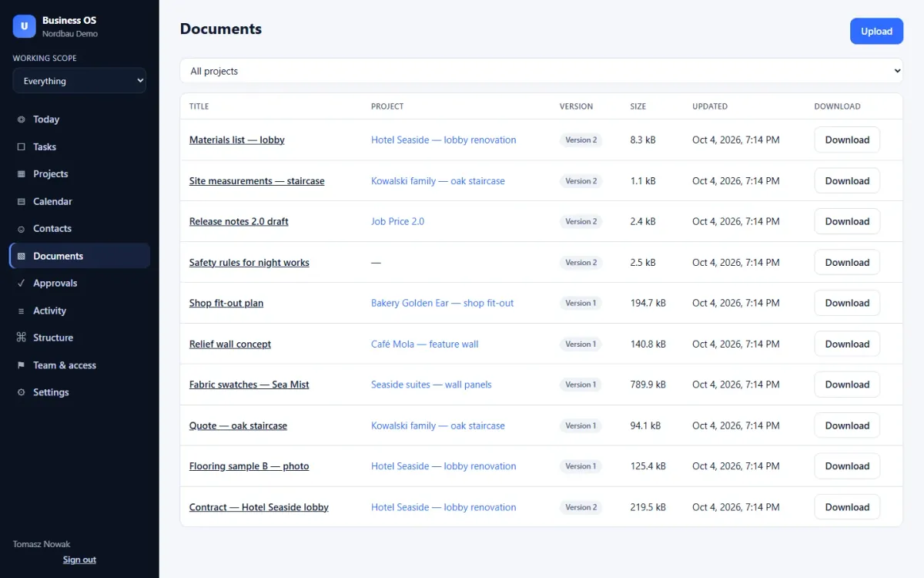This screenshot has height=578, width=924.
Task: Open Materials list — lobby document
Action: (237, 140)
